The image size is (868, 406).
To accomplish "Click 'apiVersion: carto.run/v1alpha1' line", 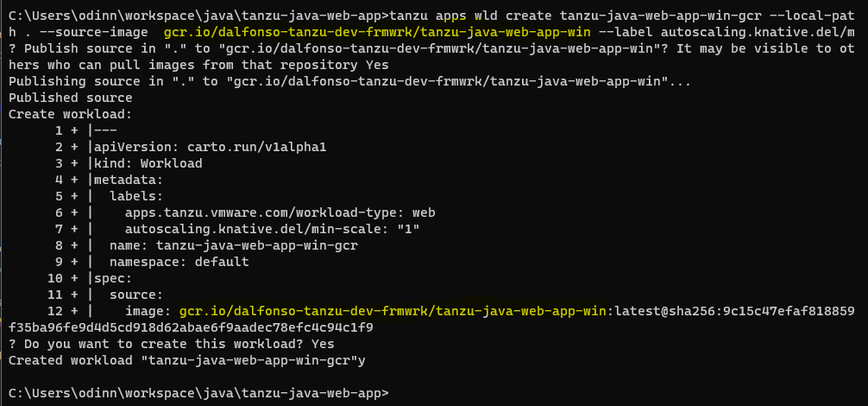I will 211,148.
